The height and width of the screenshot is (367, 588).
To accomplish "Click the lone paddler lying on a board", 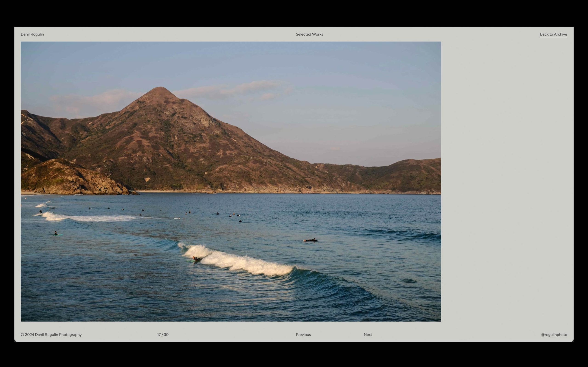I will [x=311, y=240].
